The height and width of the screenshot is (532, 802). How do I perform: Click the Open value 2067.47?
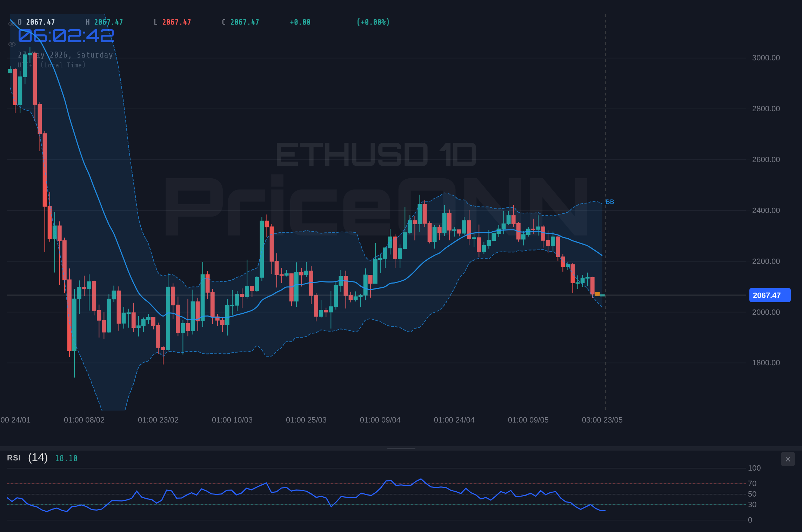coord(40,22)
